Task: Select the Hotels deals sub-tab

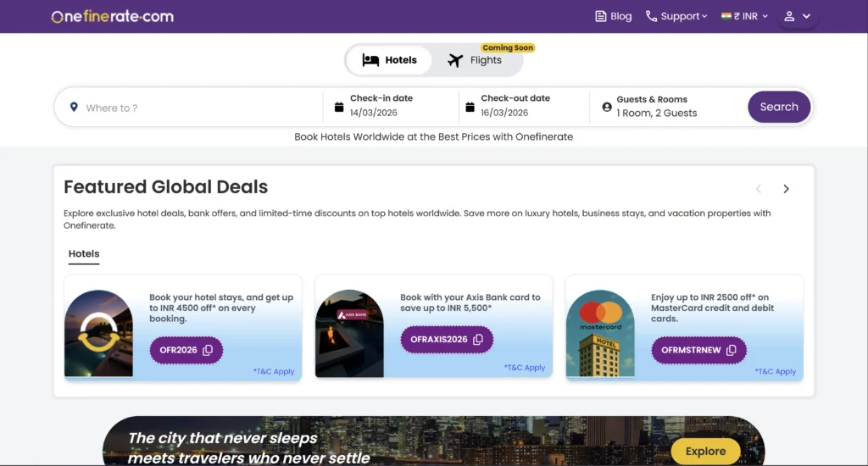Action: pyautogui.click(x=84, y=254)
